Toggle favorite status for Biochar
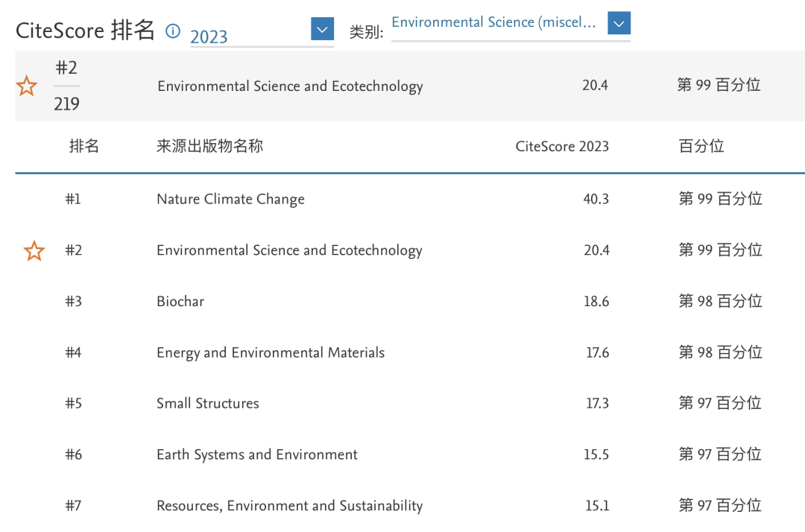Viewport: 805px width, 532px height. (34, 301)
